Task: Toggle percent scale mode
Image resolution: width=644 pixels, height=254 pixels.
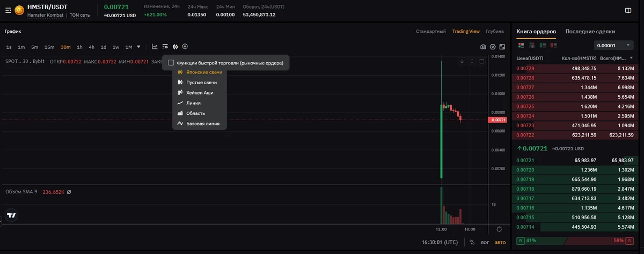Action: click(x=472, y=242)
